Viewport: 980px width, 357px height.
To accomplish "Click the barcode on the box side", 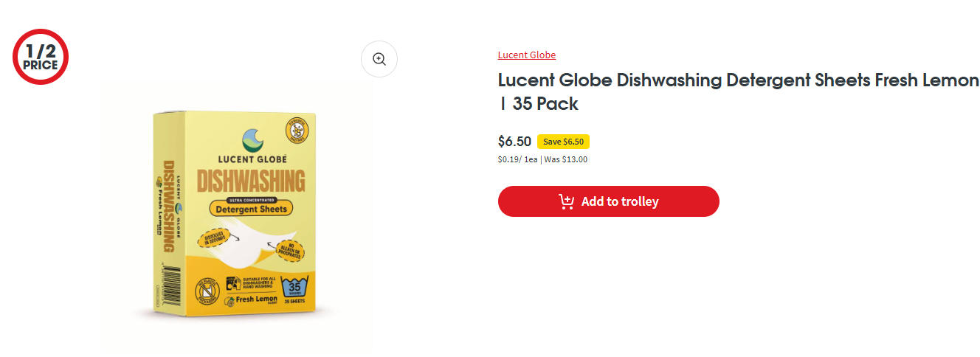I will (168, 287).
